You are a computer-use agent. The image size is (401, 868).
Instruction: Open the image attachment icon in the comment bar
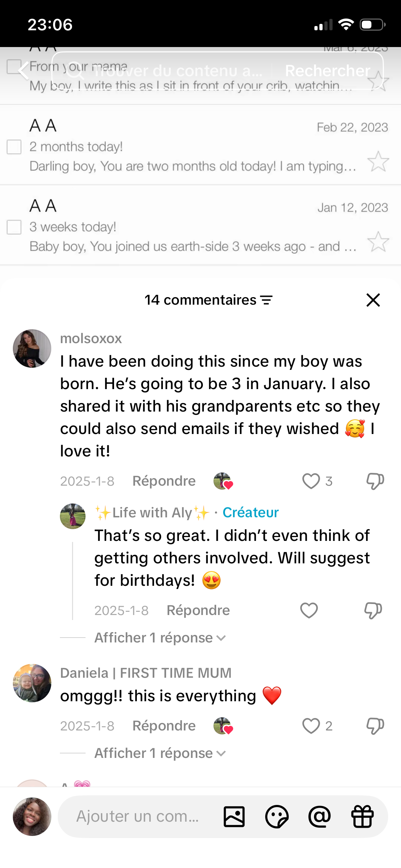234,816
